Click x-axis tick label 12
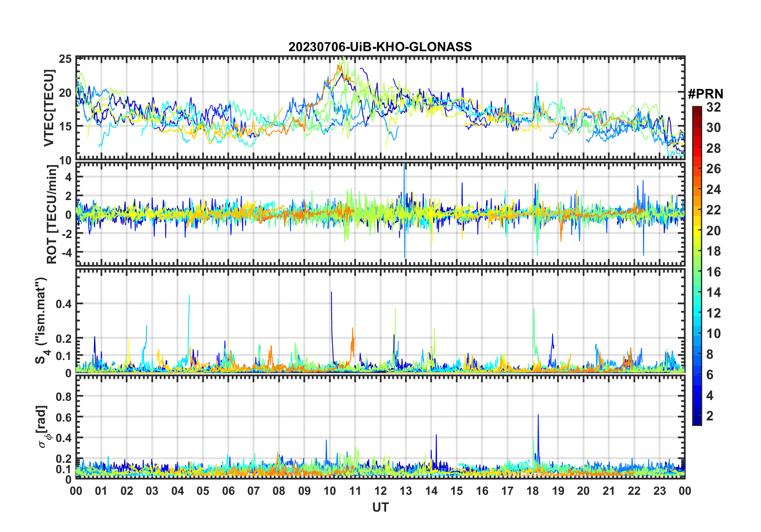 (380, 491)
